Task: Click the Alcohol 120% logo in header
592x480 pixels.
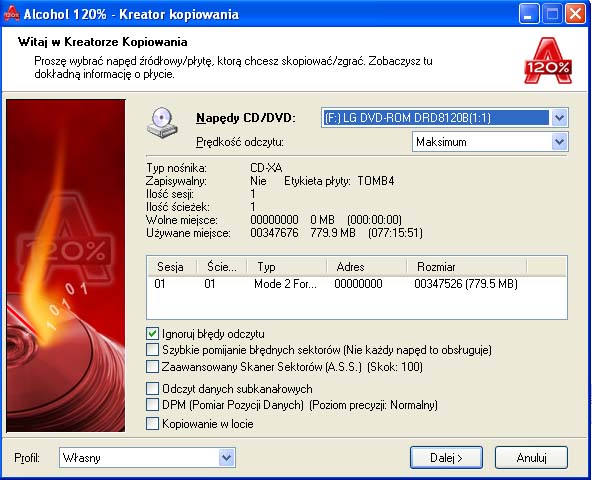Action: 548,61
